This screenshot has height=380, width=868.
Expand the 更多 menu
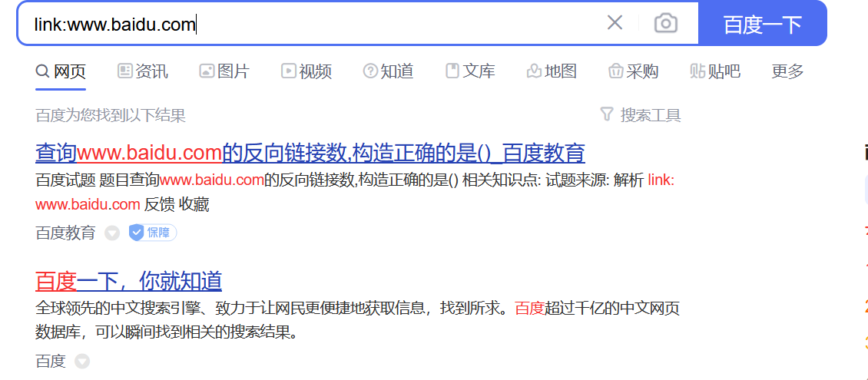(x=787, y=71)
